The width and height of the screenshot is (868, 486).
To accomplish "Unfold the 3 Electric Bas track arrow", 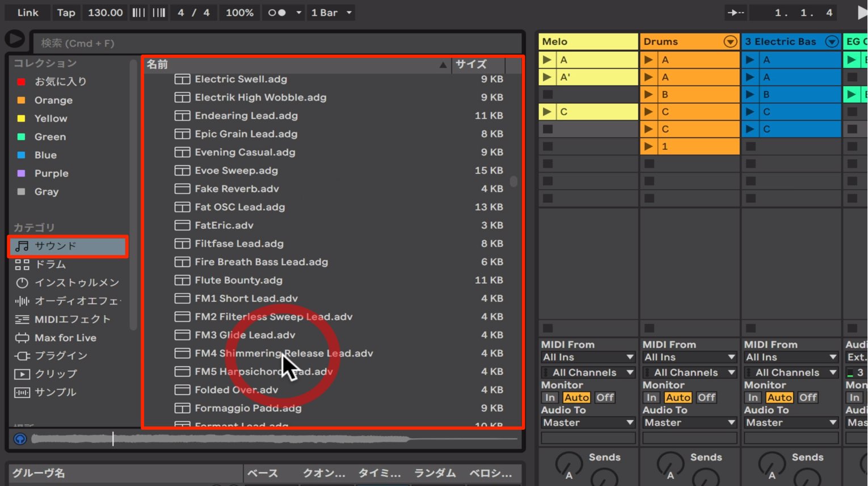I will tap(832, 41).
